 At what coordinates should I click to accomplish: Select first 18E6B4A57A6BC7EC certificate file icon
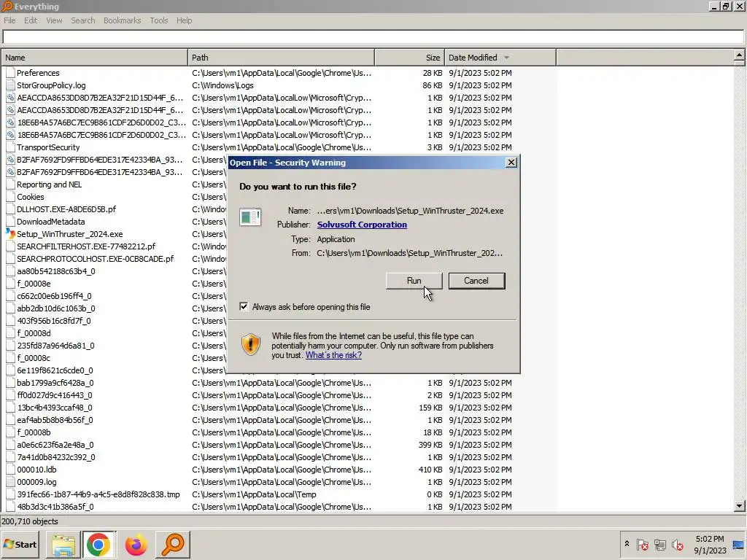pyautogui.click(x=10, y=122)
